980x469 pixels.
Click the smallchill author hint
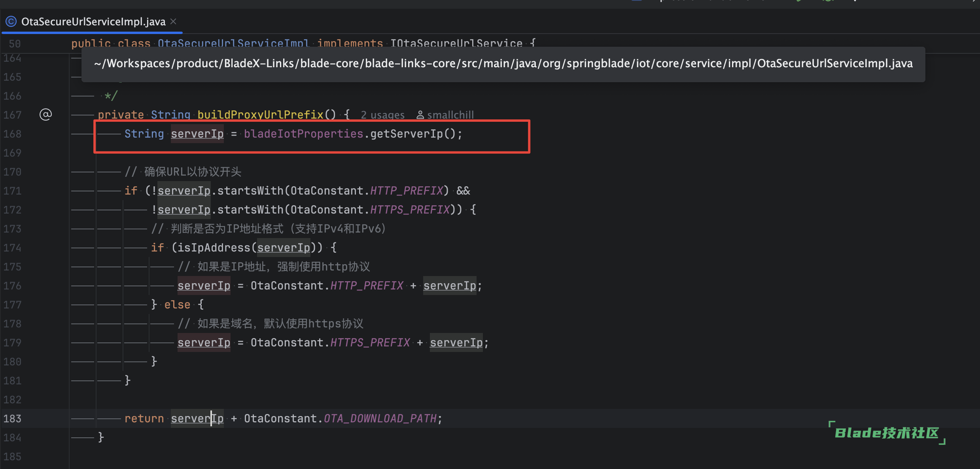point(450,115)
